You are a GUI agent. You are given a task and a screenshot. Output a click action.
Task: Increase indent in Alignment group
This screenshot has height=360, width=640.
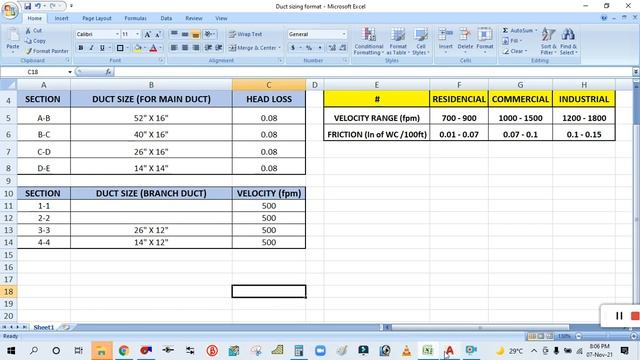click(219, 48)
